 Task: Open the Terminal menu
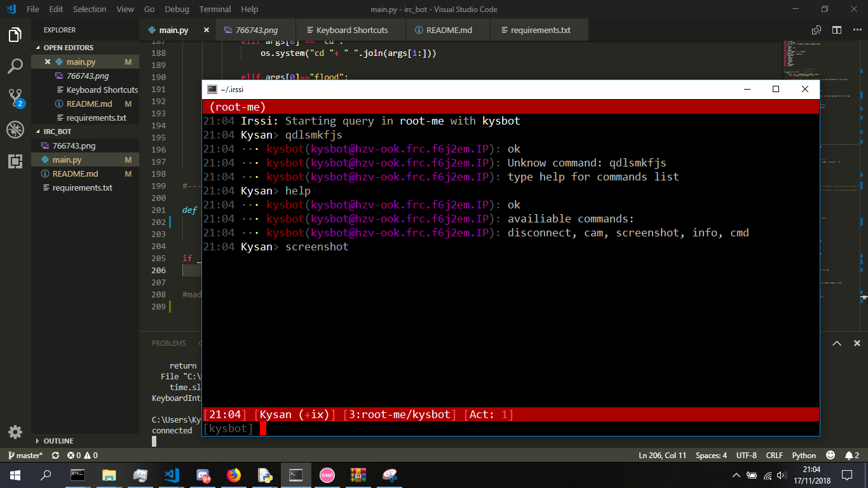(215, 10)
